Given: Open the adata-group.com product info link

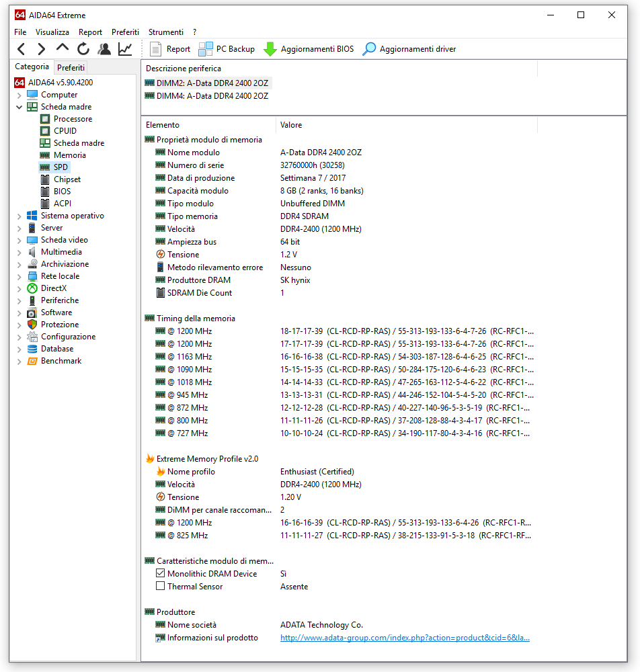Looking at the screenshot, I should (x=405, y=638).
